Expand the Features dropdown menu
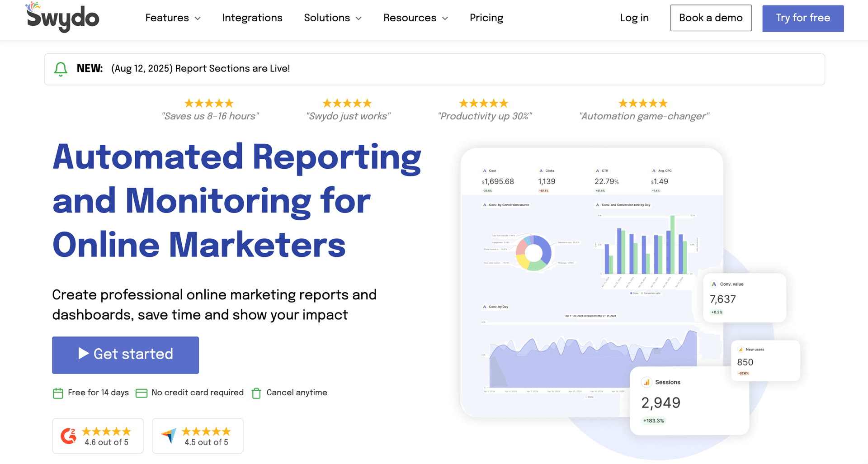868x464 pixels. (173, 18)
